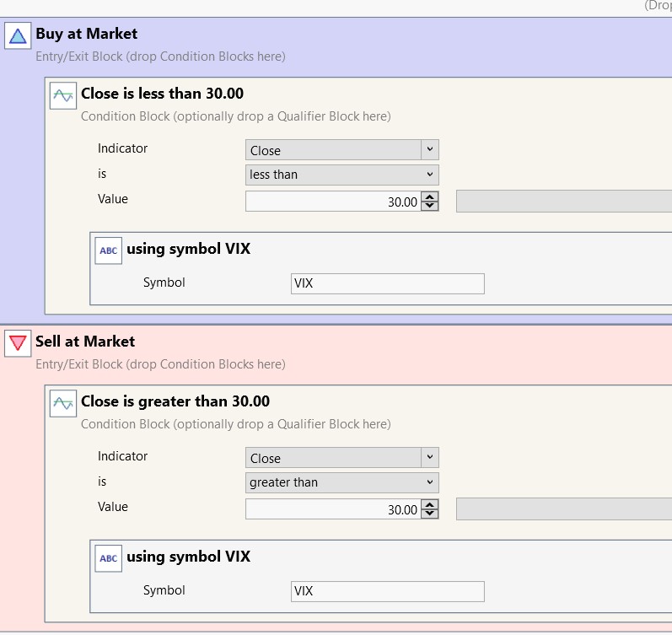Select the Buy at Market block header
The image size is (672, 635).
tap(86, 34)
